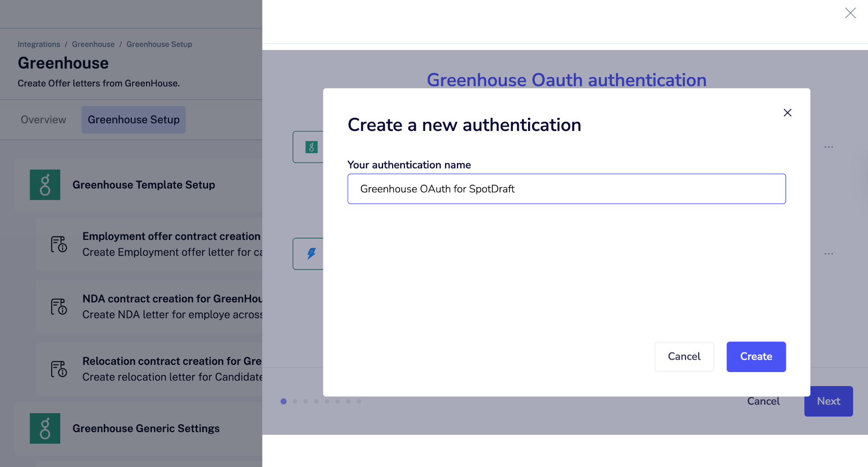Switch to the Overview tab

click(x=43, y=120)
